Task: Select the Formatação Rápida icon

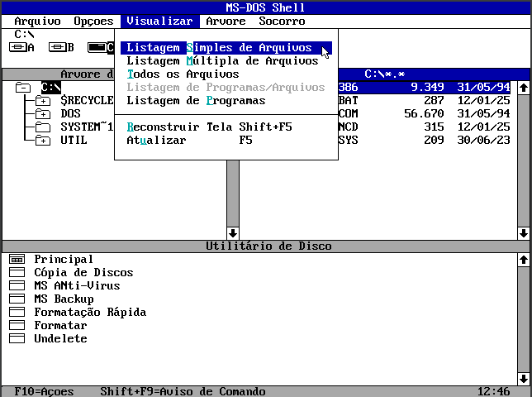Action: coord(17,313)
